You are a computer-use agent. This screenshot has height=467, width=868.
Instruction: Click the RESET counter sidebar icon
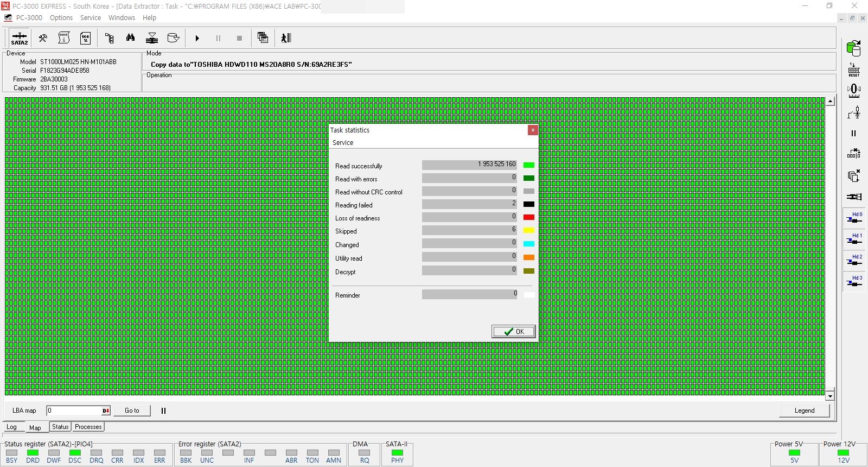854,70
